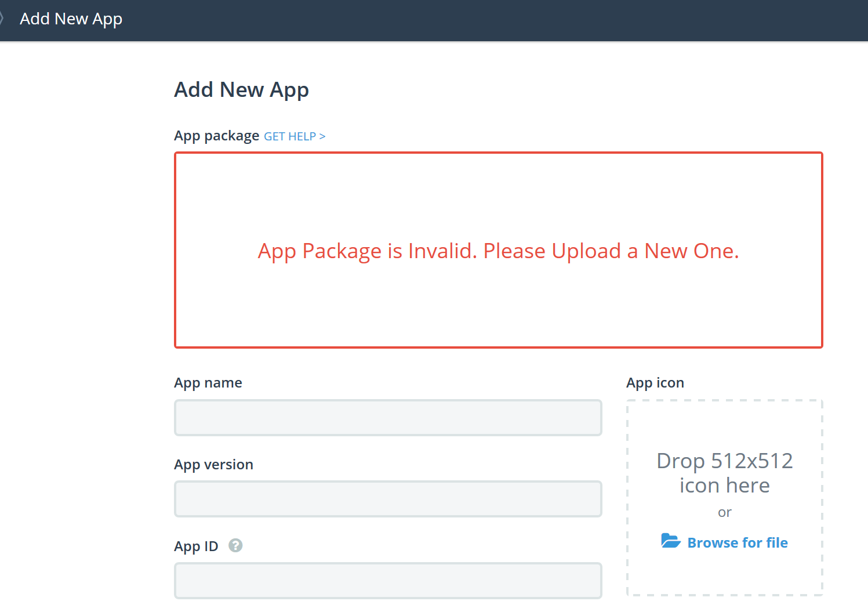This screenshot has height=601, width=868.
Task: Click the 'App Package is Invalid' error message
Action: [499, 251]
